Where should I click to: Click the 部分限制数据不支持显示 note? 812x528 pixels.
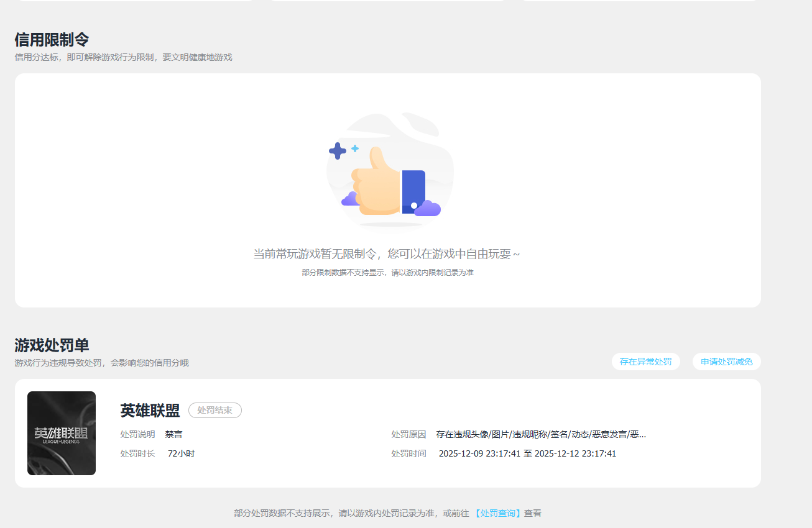[x=387, y=273]
